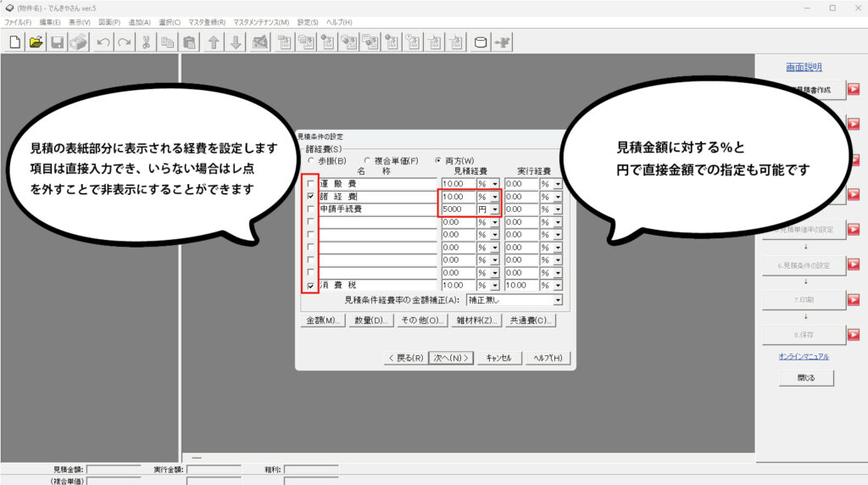Cancel the 見積条件の設定 dialog
Image resolution: width=868 pixels, height=485 pixels.
498,358
